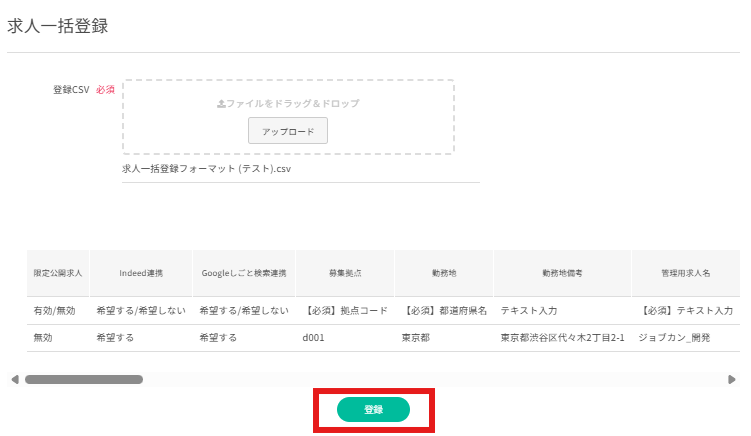Click the left arrow of the horizontal scrollbar
Image resolution: width=751 pixels, height=436 pixels.
tap(14, 380)
